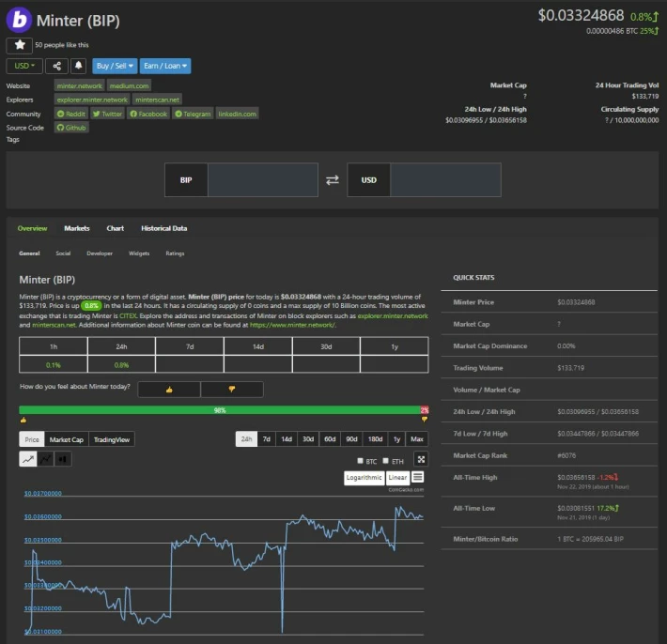This screenshot has height=644, width=667.
Task: Show the Price chart
Action: tap(32, 439)
